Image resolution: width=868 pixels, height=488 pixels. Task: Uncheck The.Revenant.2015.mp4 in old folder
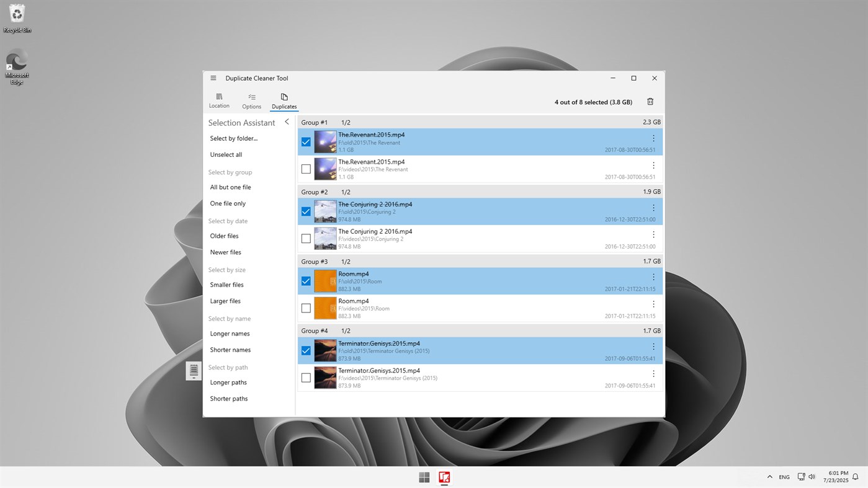click(x=305, y=141)
